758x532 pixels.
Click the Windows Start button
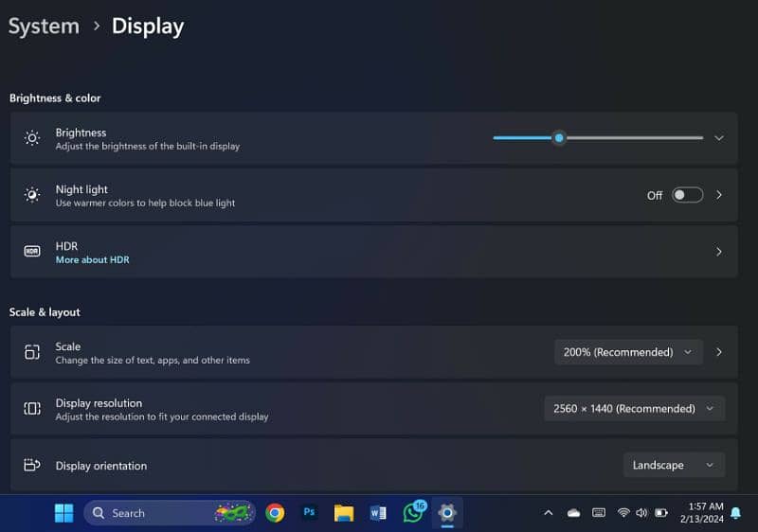(x=63, y=513)
